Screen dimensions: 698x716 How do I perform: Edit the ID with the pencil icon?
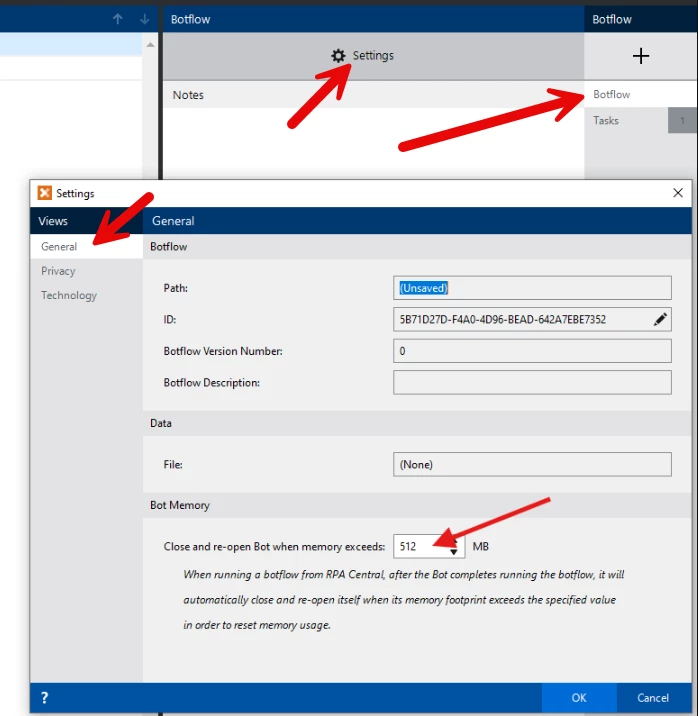660,319
